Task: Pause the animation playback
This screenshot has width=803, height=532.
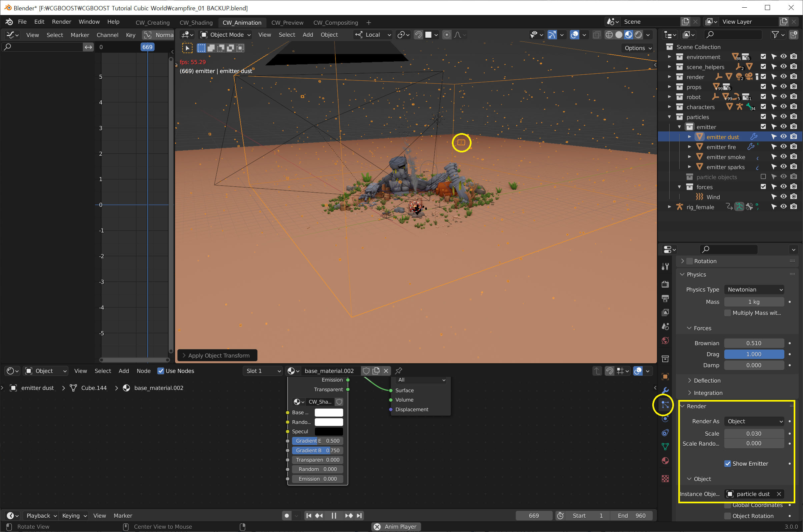Action: [334, 515]
